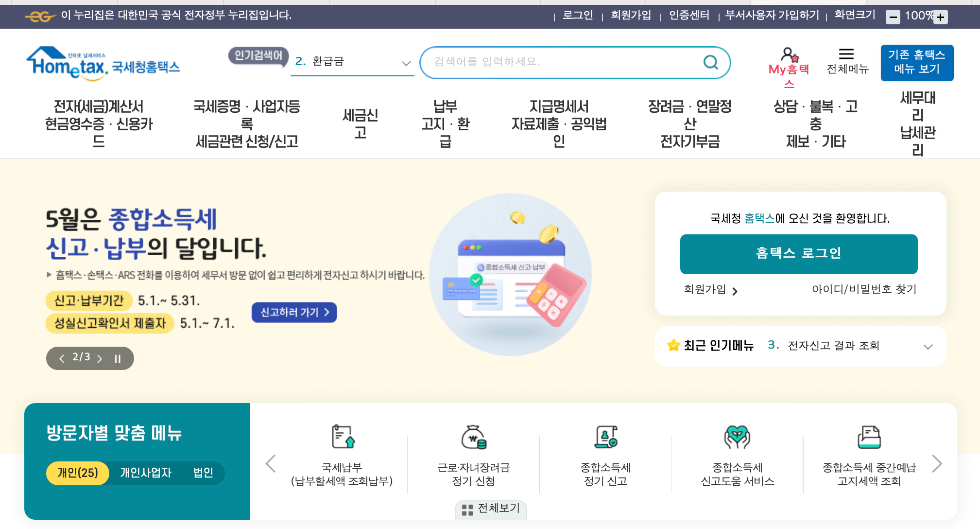980x529 pixels.
Task: Select the 국세납부 document icon
Action: coord(342,438)
